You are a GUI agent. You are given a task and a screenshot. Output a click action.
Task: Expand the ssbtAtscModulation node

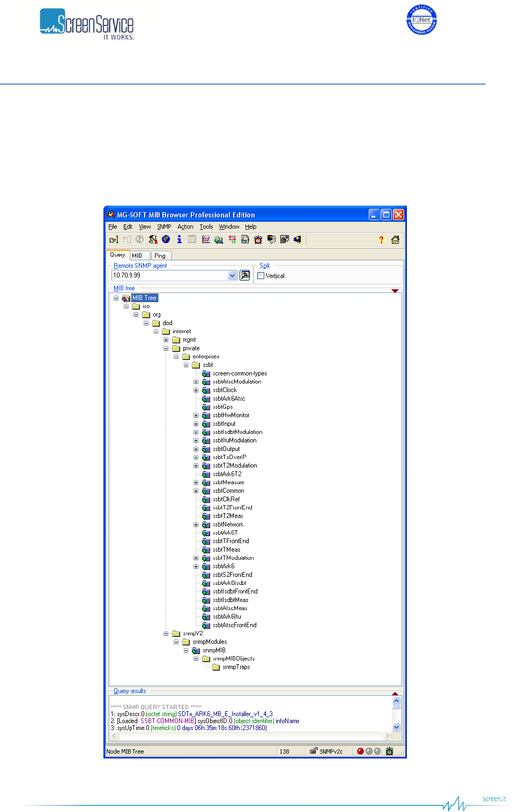point(196,382)
